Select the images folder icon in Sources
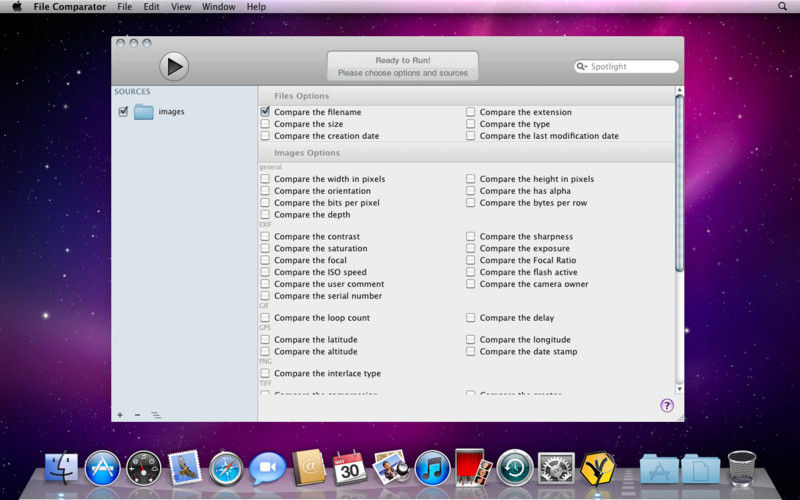Screen dimensions: 800x500 pos(143,112)
